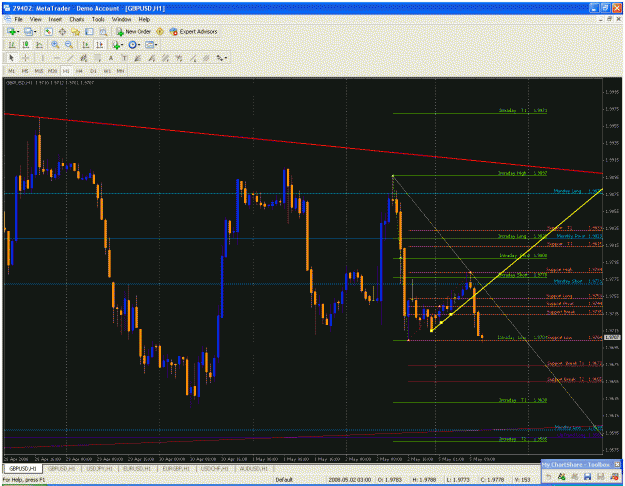Select the active GBPUSD,H1 chart tab

(x=23, y=468)
